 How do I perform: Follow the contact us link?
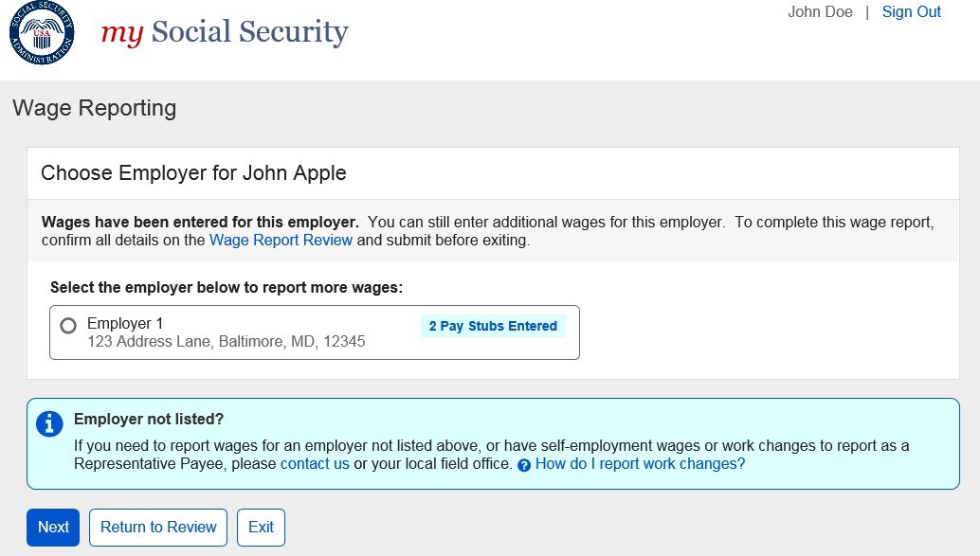[315, 464]
